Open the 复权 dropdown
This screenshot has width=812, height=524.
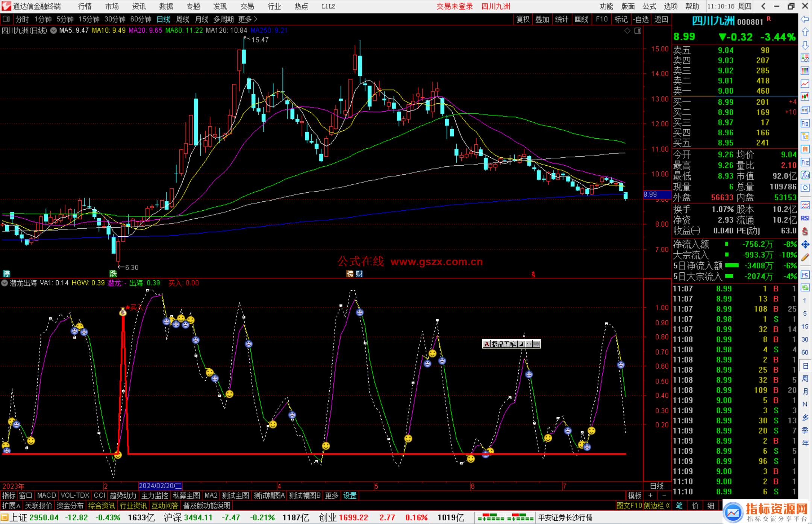[523, 19]
